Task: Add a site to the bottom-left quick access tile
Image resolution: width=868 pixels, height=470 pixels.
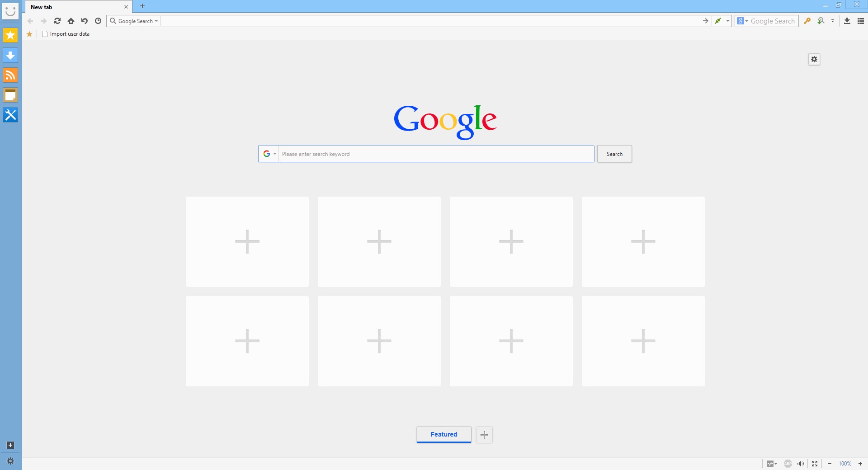Action: click(247, 341)
